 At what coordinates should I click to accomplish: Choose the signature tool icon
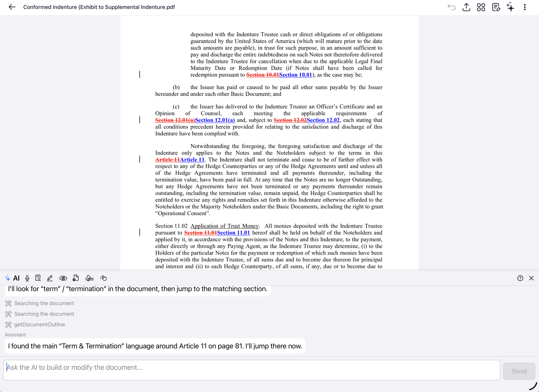pos(89,278)
